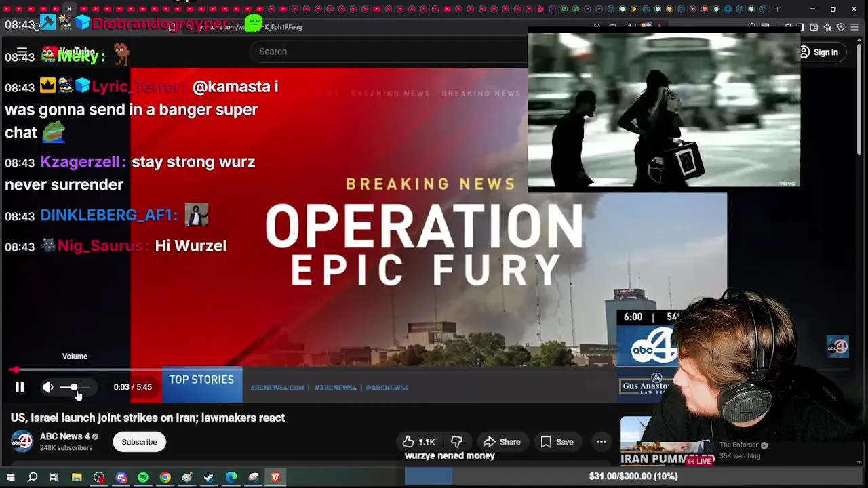This screenshot has height=488, width=868.
Task: Switch to Brave browser on taskbar
Action: click(275, 477)
